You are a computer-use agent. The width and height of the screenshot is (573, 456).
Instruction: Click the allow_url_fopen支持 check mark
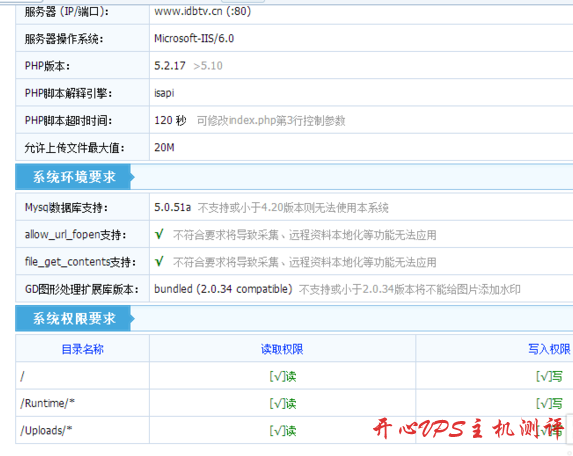[159, 234]
